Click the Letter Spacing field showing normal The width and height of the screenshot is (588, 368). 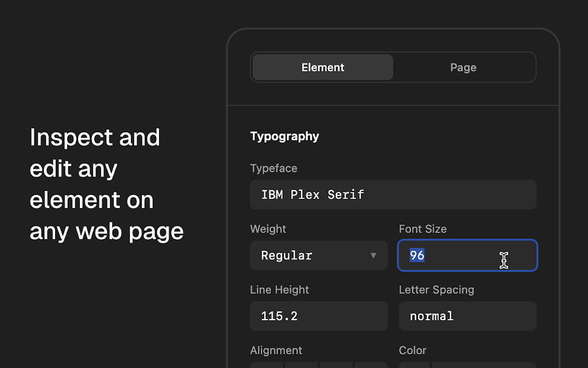(467, 316)
